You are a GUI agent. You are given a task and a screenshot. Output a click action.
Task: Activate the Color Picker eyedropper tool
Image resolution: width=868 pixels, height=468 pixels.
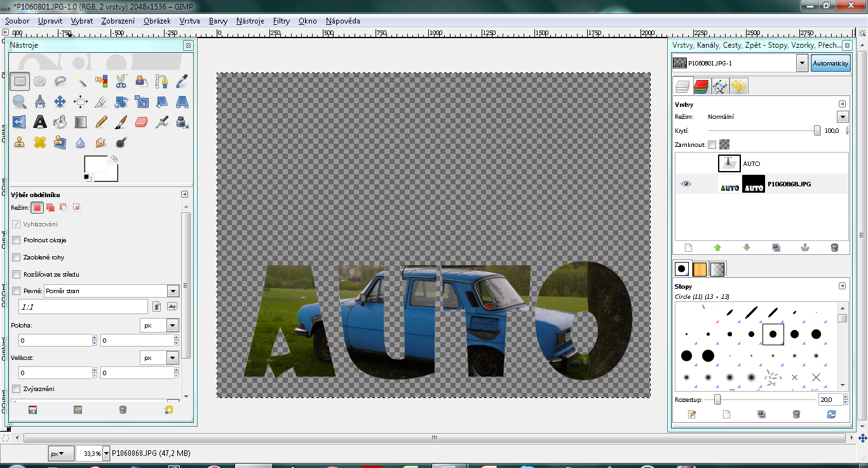[182, 81]
